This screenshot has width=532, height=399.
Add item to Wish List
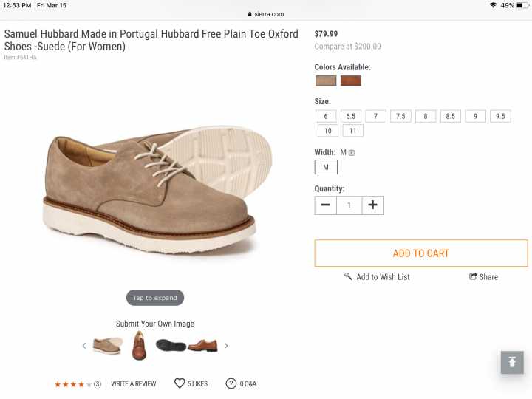[377, 277]
